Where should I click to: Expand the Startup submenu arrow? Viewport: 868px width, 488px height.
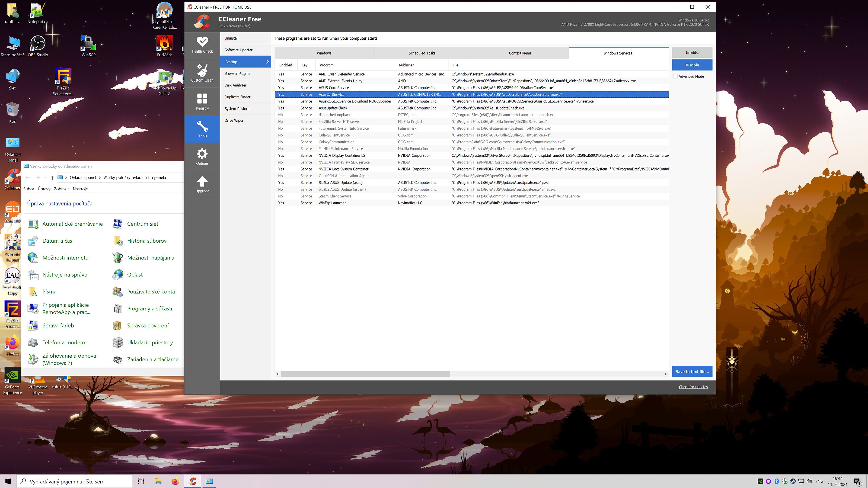[267, 62]
